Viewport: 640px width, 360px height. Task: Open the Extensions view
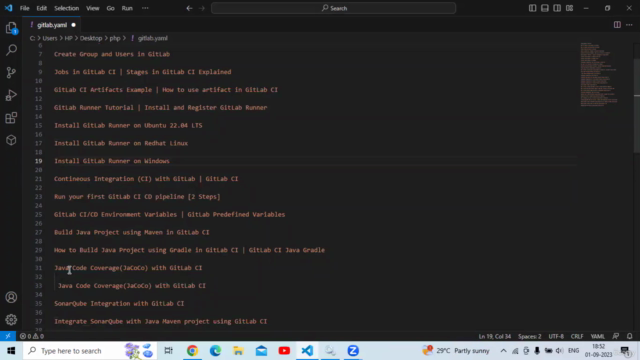coord(11,118)
